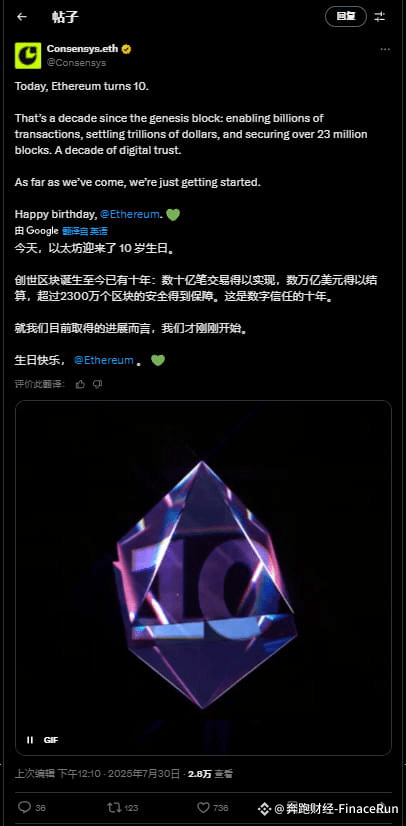Open the Ethereum crystal GIF image
The width and height of the screenshot is (406, 826).
[x=203, y=578]
